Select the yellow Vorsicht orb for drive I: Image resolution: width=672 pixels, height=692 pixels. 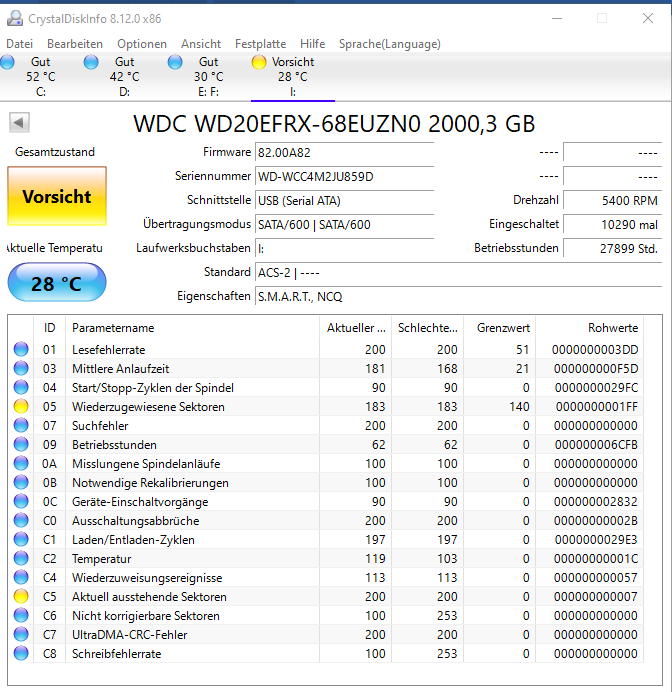point(259,62)
